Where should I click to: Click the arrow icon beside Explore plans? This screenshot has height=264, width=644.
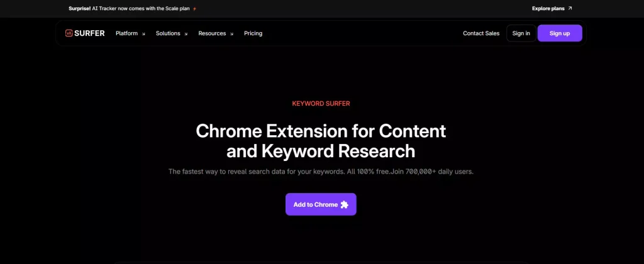(x=570, y=8)
